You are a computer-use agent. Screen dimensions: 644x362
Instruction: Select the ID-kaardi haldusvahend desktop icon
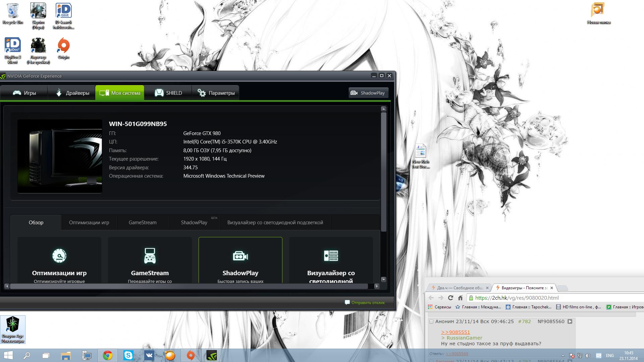pyautogui.click(x=63, y=16)
